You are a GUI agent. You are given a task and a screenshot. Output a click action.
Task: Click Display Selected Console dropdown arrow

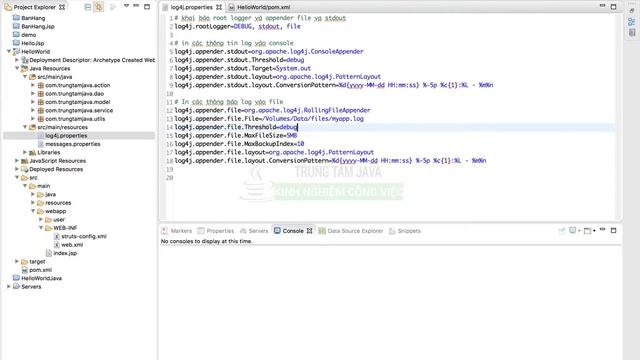pyautogui.click(x=579, y=231)
